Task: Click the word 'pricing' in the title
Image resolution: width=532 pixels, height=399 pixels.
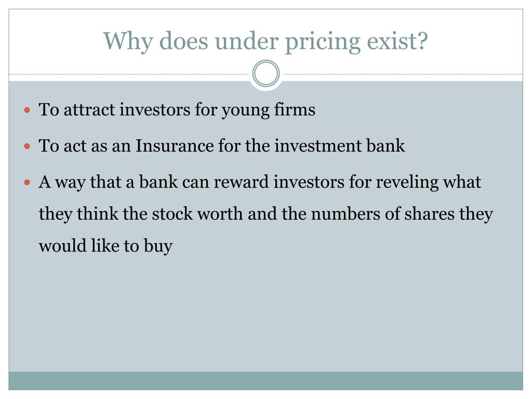Action: click(322, 42)
